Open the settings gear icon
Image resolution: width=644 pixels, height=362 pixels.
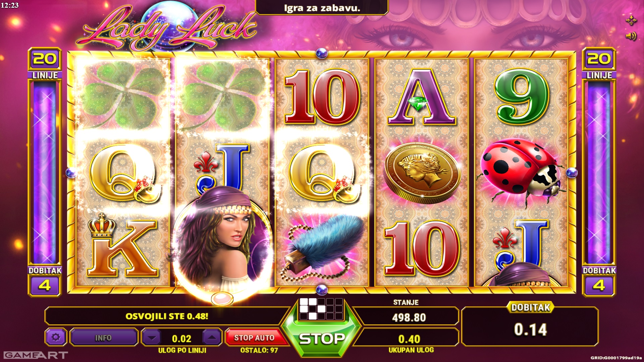[56, 337]
